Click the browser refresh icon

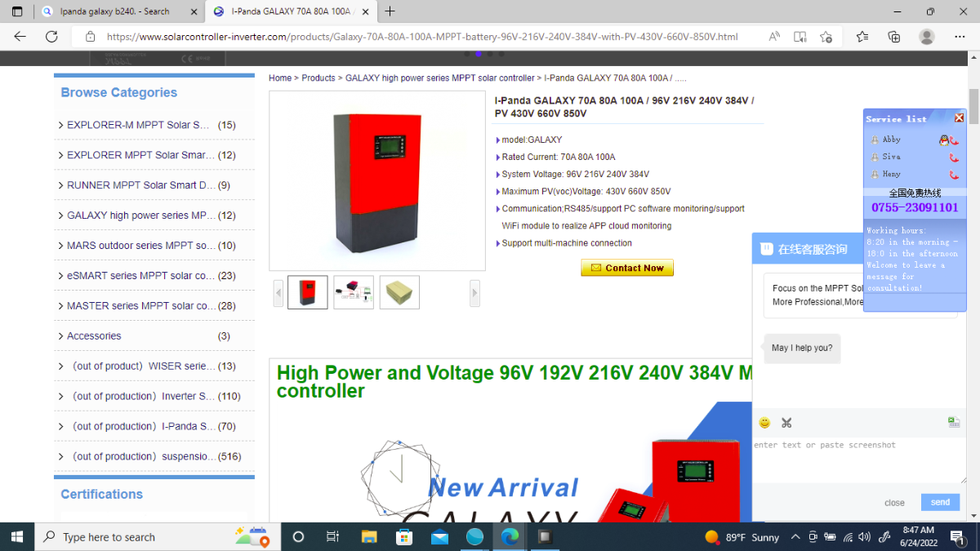click(x=51, y=37)
